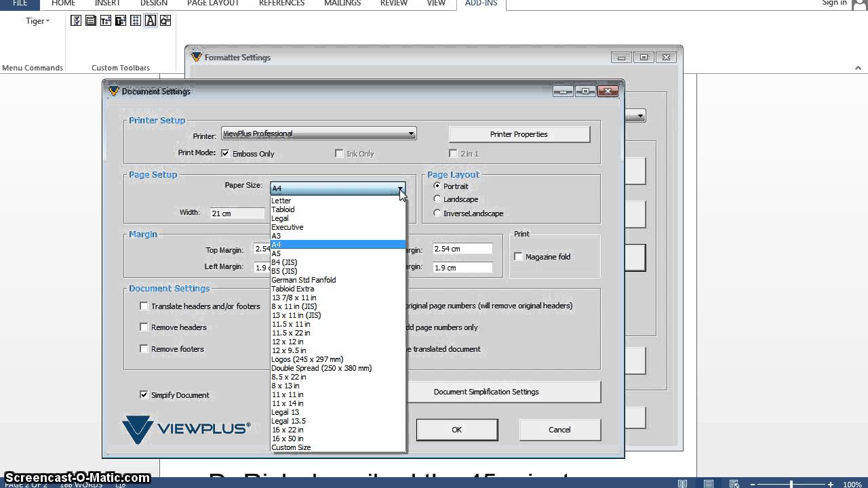Click Sign in at top right
Viewport: 868px width, 488px height.
tap(834, 3)
